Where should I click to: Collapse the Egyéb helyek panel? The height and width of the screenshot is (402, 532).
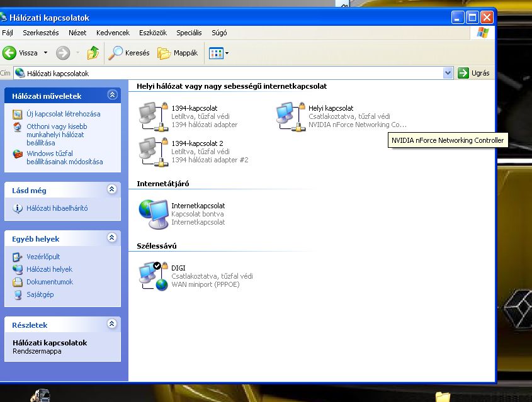pos(112,238)
